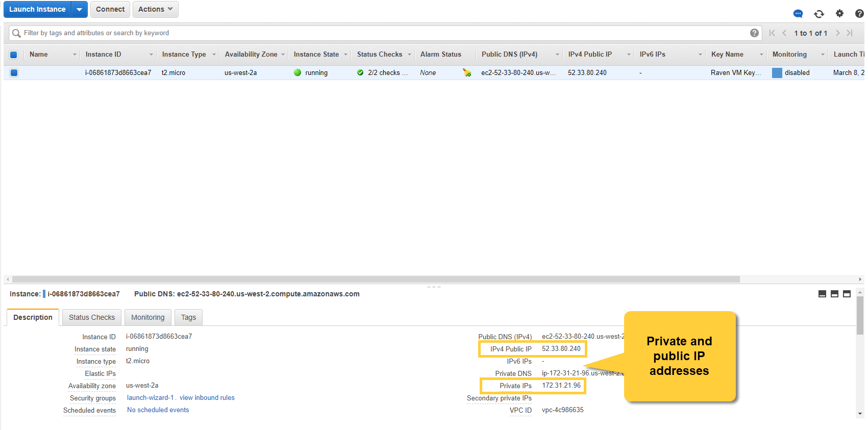Select the t2.micro instance type cell
868x430 pixels.
pyautogui.click(x=173, y=72)
